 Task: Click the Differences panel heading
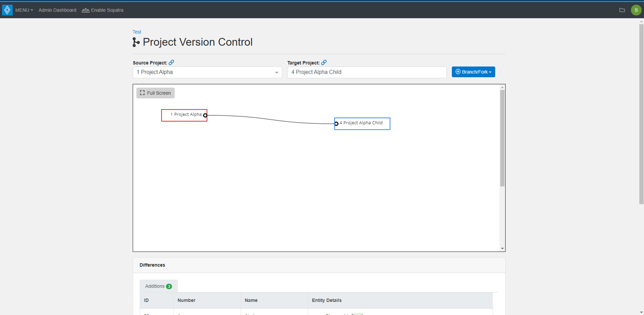152,265
